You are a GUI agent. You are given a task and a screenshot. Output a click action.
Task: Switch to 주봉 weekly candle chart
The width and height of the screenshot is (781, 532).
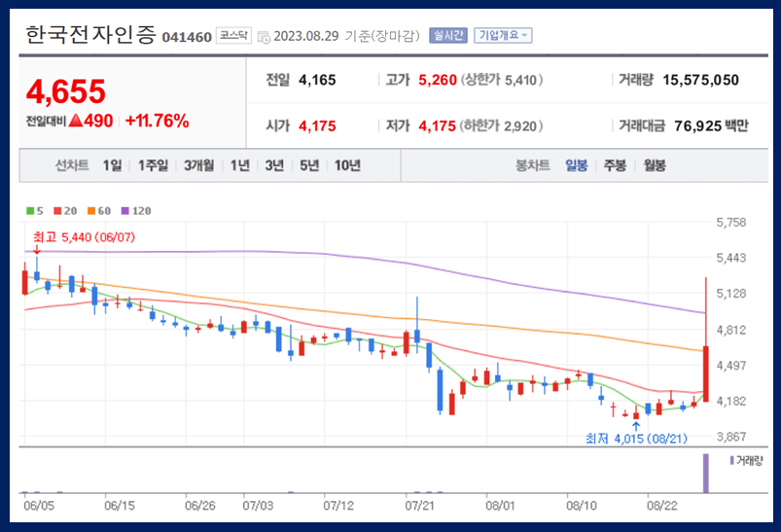pos(615,165)
